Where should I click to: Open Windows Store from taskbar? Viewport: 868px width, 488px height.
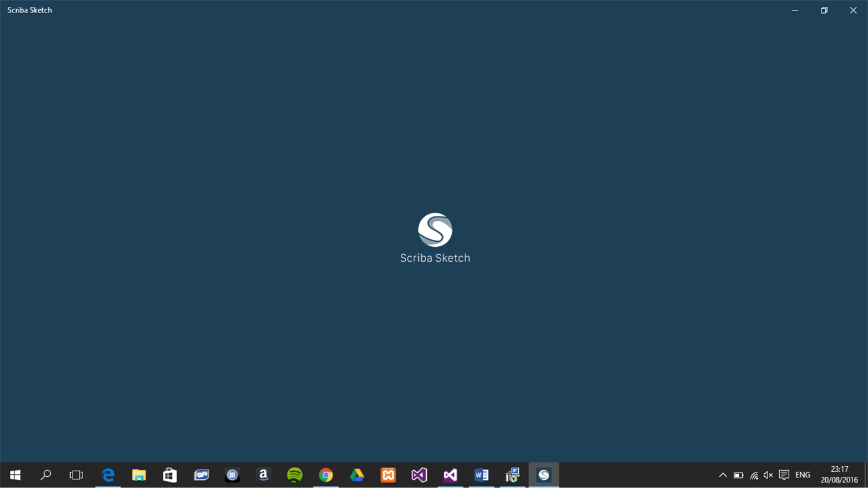tap(170, 475)
